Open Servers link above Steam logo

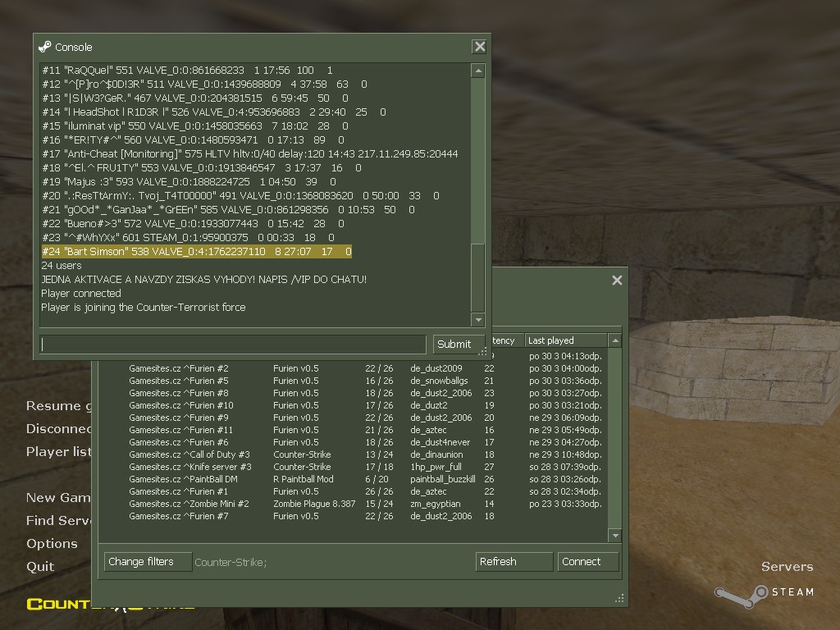(x=787, y=566)
